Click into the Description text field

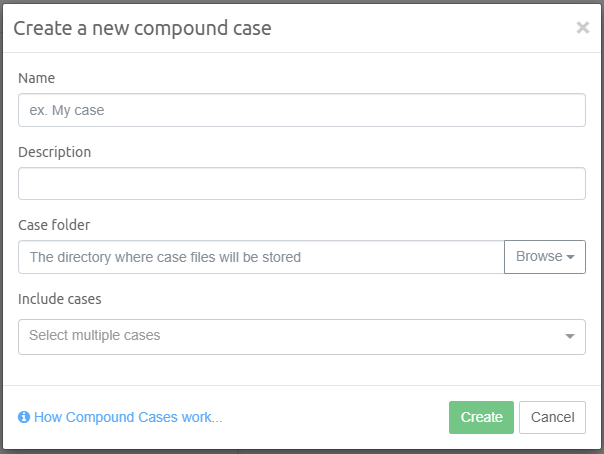pyautogui.click(x=301, y=183)
